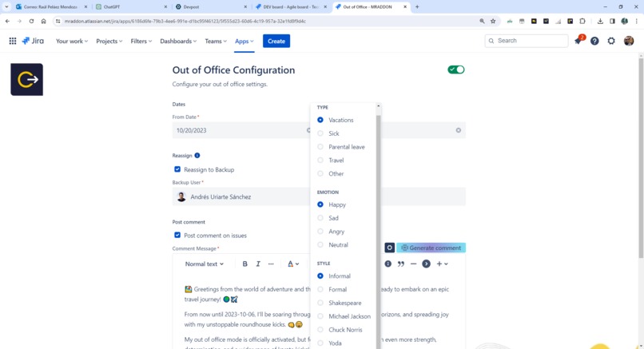Image resolution: width=644 pixels, height=349 pixels.
Task: Open comment generator settings gear icon
Action: tap(389, 248)
